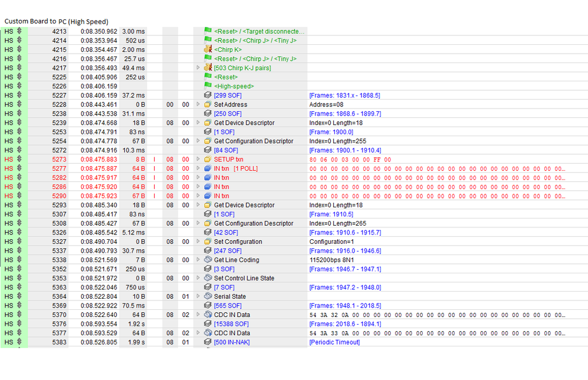The height and width of the screenshot is (380, 588).
Task: Open the 42 SOF record link
Action: click(x=226, y=233)
